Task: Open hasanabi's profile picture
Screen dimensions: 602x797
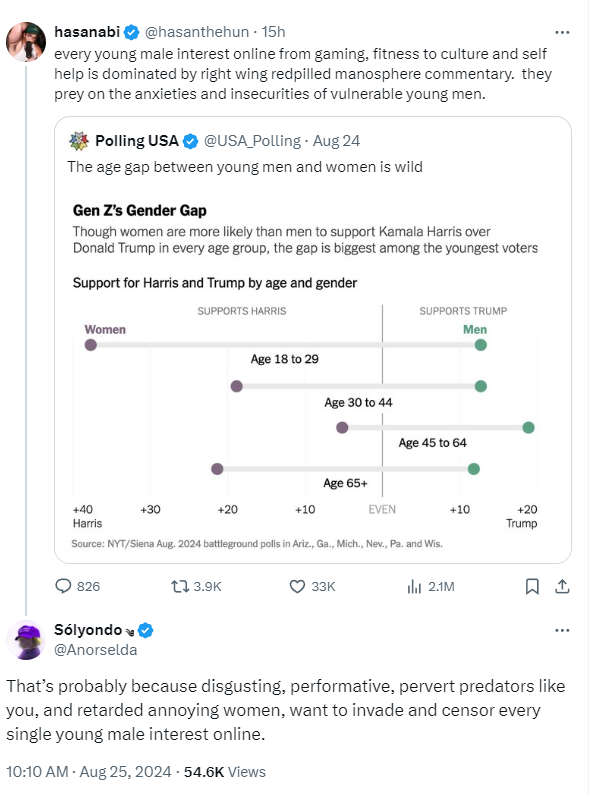Action: click(26, 42)
